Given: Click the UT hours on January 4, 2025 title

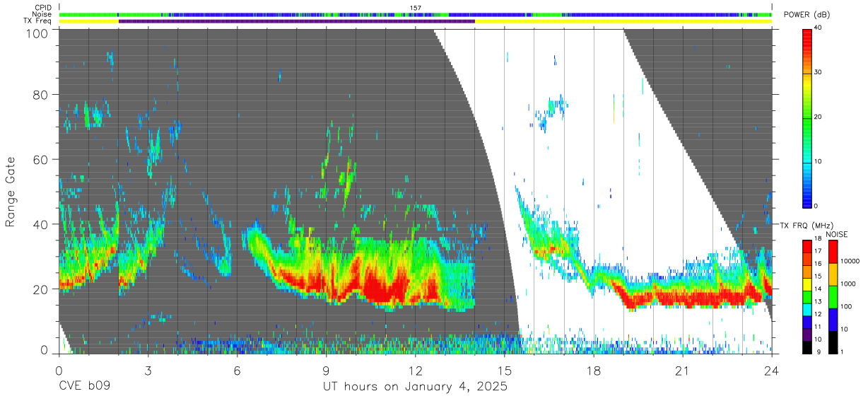Looking at the screenshot, I should coord(416,387).
